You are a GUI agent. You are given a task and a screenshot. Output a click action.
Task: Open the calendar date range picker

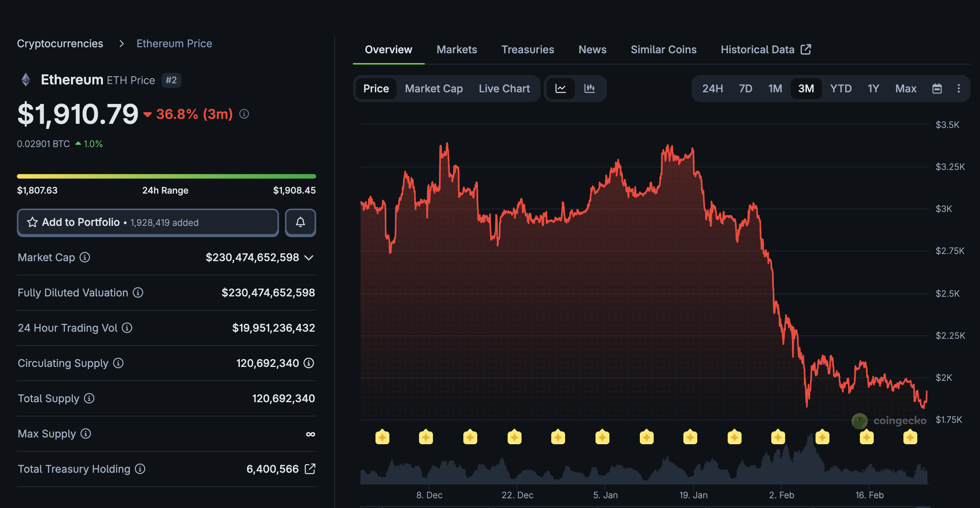[x=936, y=89]
